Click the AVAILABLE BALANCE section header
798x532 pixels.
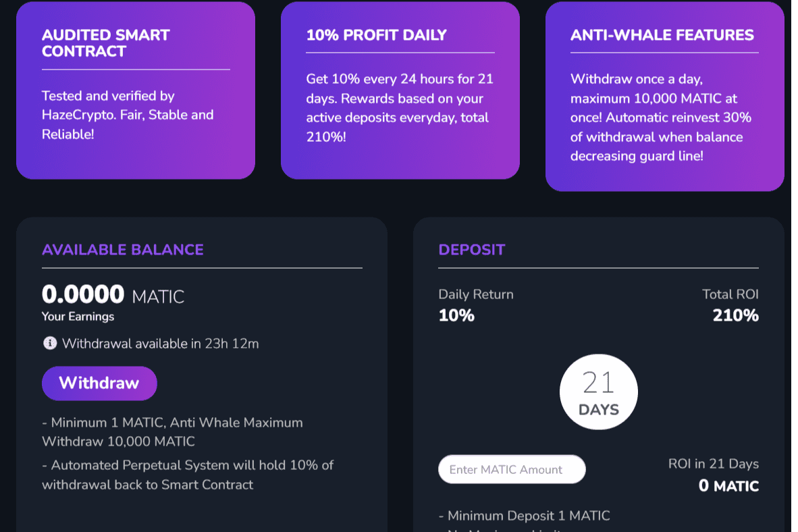pos(122,250)
